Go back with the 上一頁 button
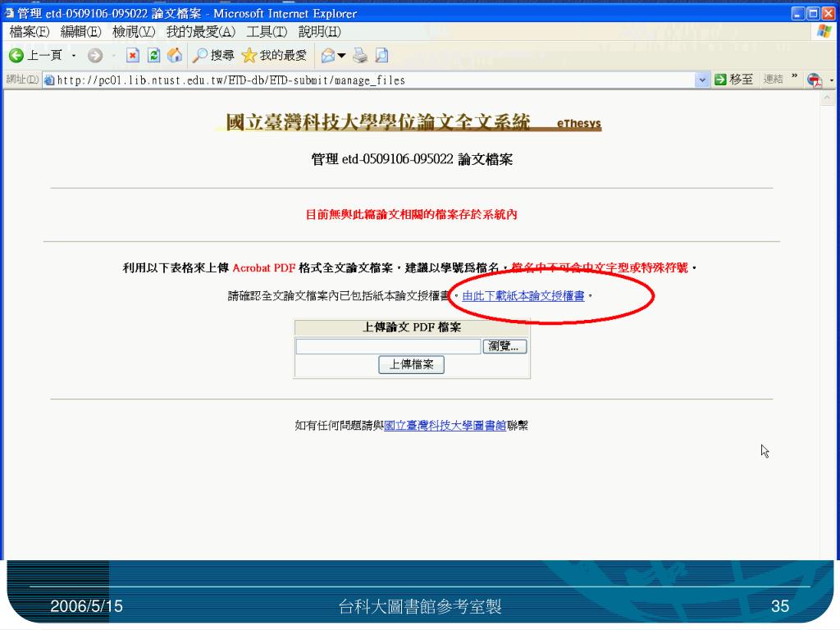The height and width of the screenshot is (630, 840). click(35, 55)
